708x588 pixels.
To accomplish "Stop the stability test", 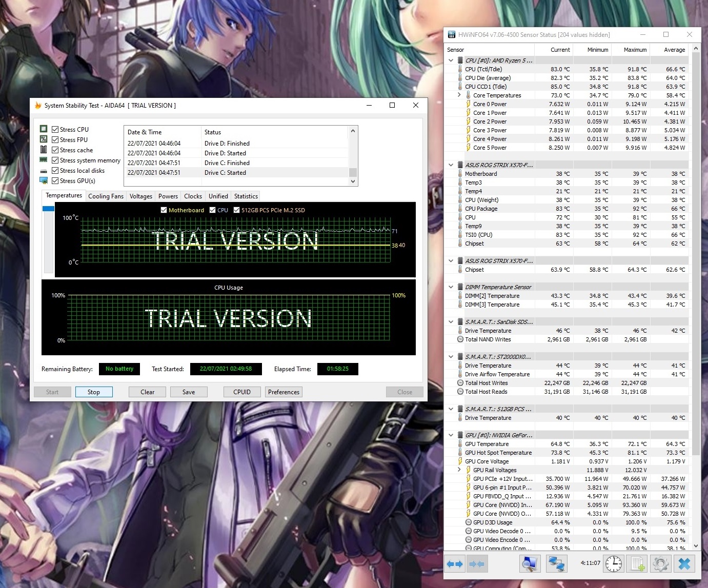I will [94, 392].
